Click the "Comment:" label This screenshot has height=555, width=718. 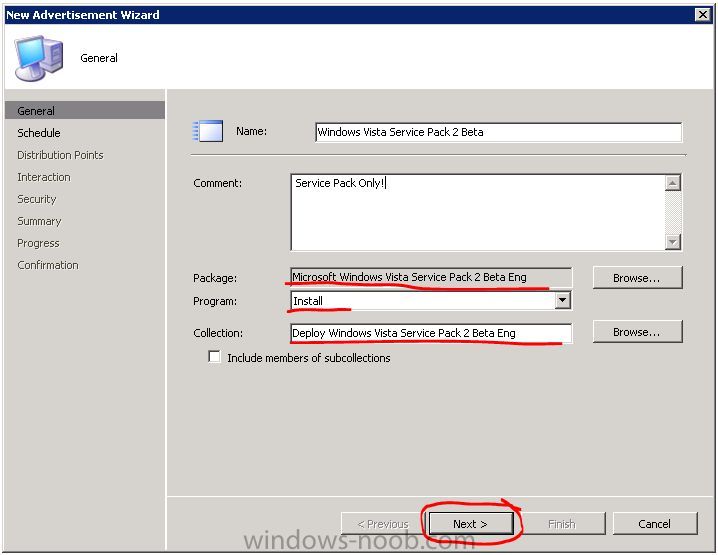(218, 183)
